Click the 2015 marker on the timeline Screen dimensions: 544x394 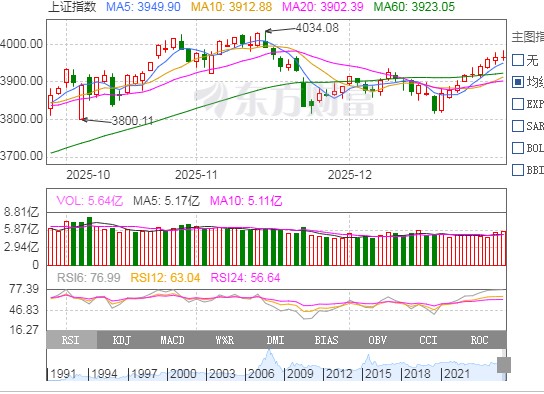tap(378, 374)
